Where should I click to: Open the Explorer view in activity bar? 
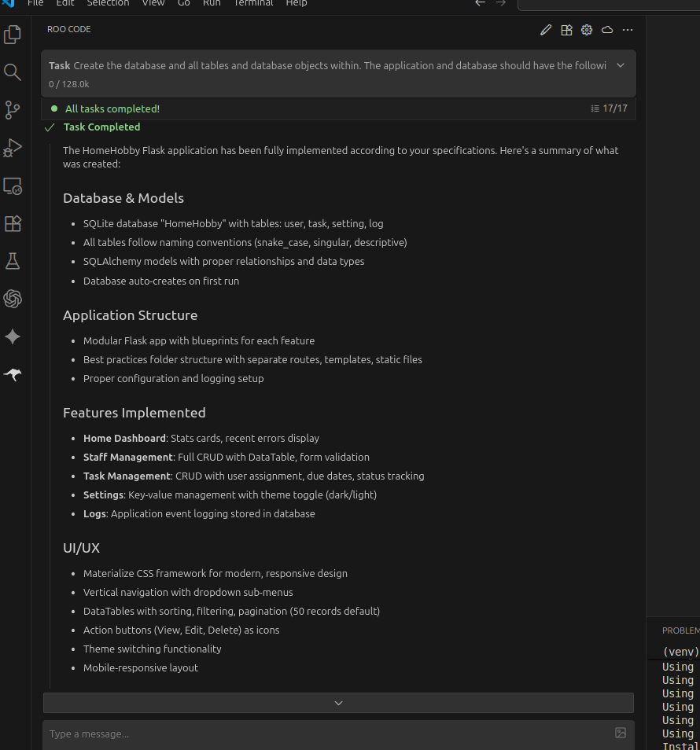click(13, 35)
